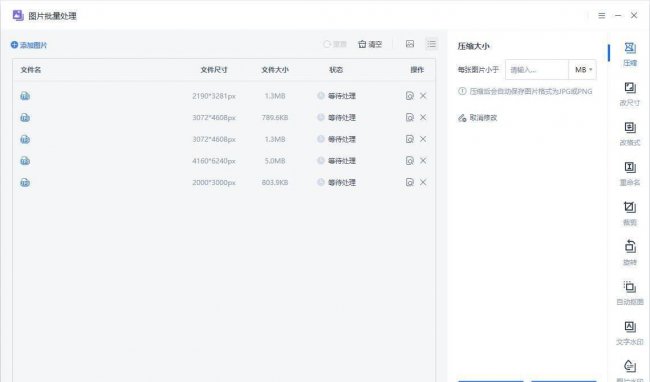
Task: Focus the 请输入 size limit input field
Action: [536, 70]
